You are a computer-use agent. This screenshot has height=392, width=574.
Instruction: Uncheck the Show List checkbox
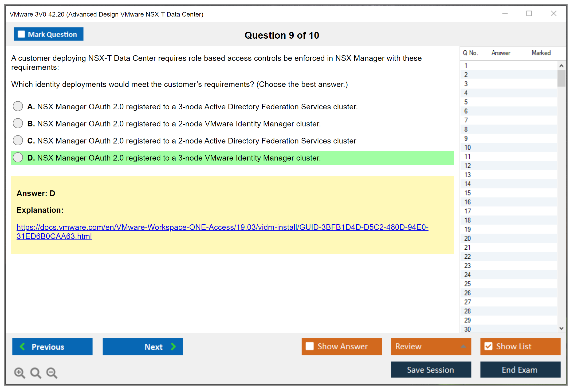click(488, 346)
